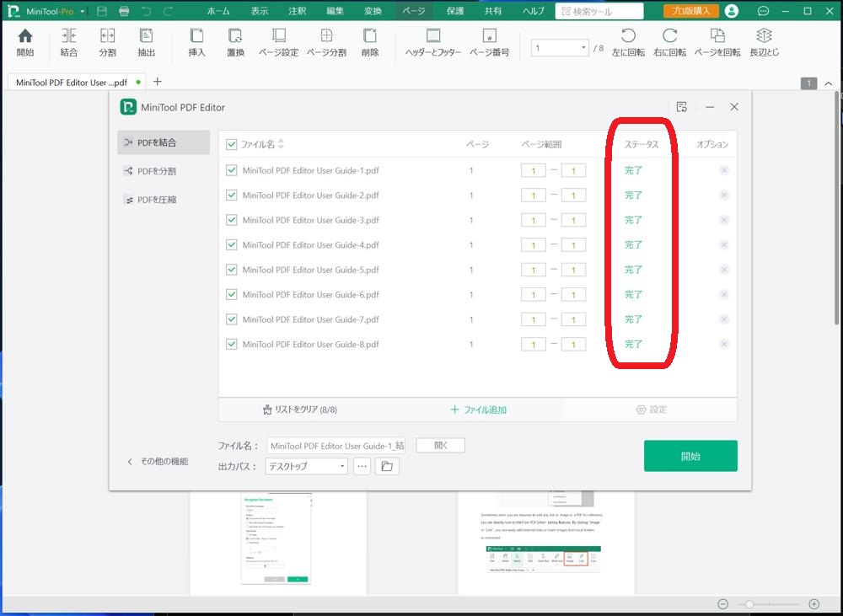The height and width of the screenshot is (616, 843).
Task: Open the page number dropdown in toolbar
Action: coord(583,48)
